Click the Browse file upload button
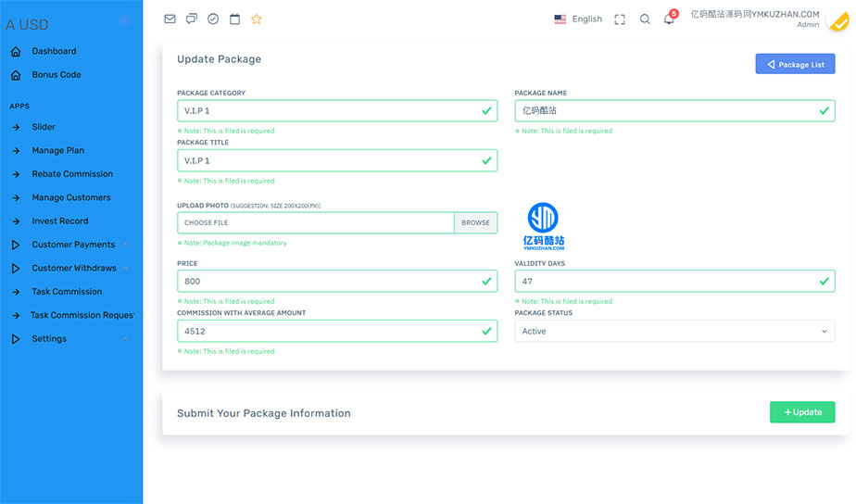The width and height of the screenshot is (856, 504). coord(475,222)
